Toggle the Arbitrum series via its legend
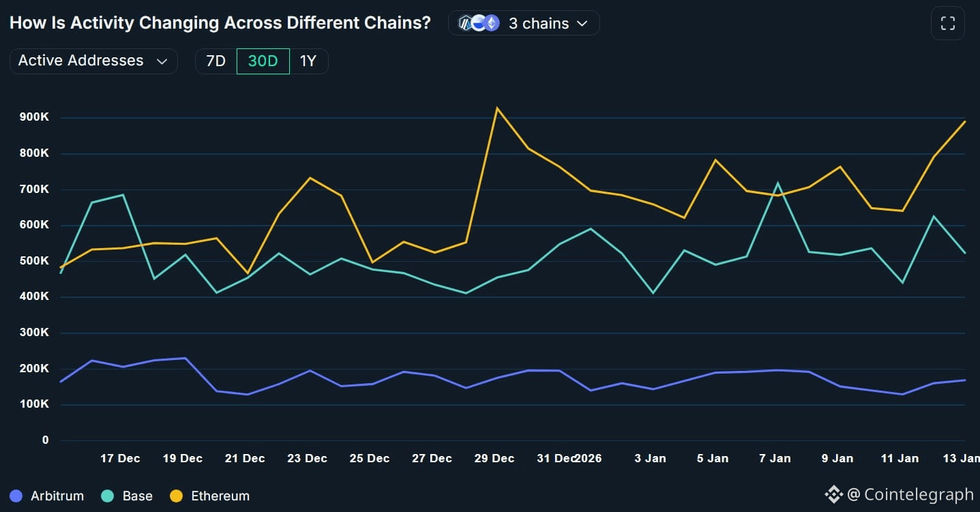 point(46,496)
